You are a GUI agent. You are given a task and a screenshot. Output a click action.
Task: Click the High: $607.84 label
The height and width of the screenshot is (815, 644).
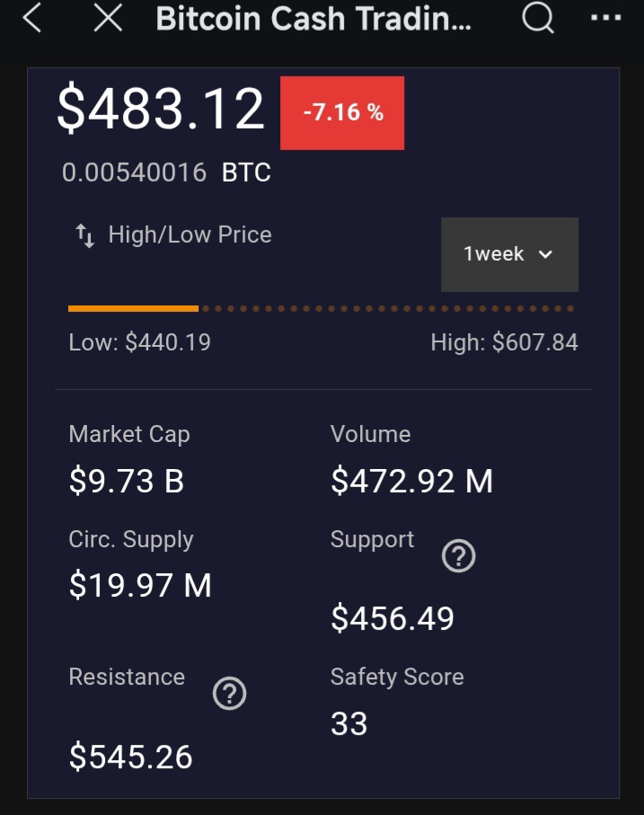pyautogui.click(x=504, y=342)
